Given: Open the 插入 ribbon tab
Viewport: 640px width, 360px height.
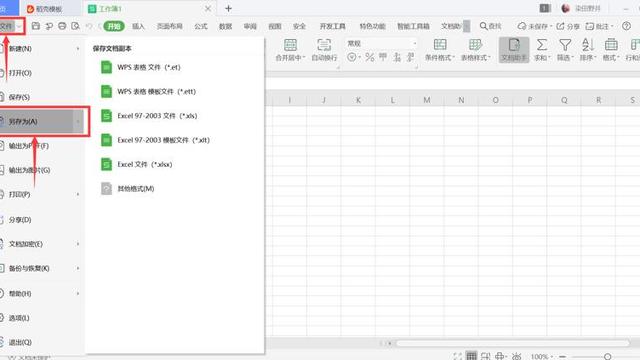Looking at the screenshot, I should [x=138, y=26].
